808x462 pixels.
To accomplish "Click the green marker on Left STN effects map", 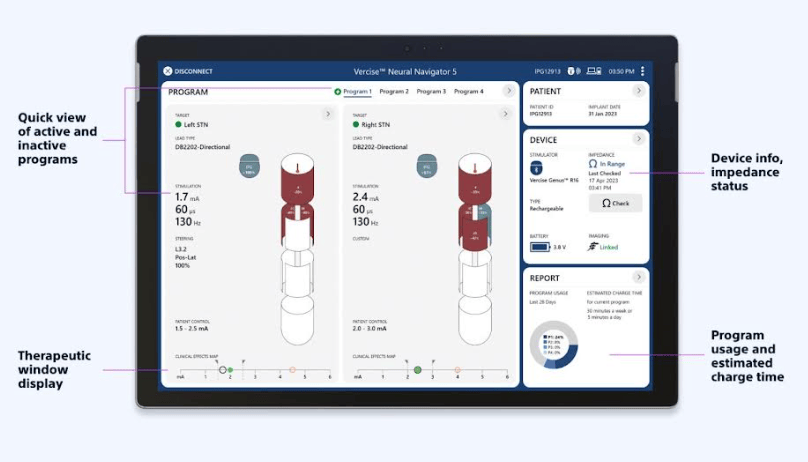I will [x=230, y=370].
